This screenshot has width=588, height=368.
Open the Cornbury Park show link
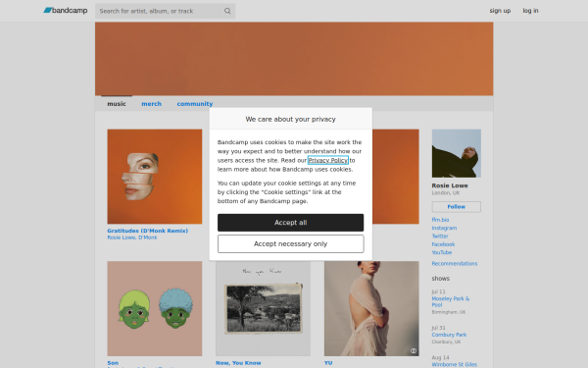click(449, 335)
